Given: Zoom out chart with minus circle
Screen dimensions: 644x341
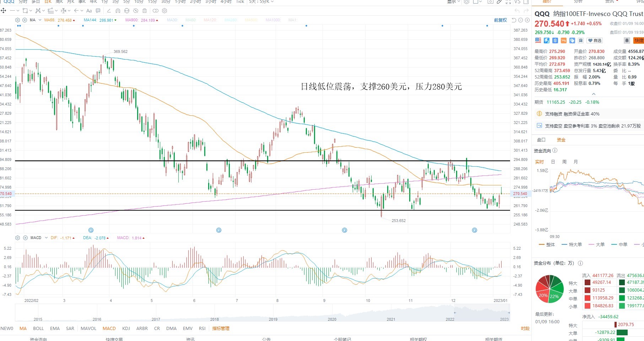Looking at the screenshot, I should [520, 20].
